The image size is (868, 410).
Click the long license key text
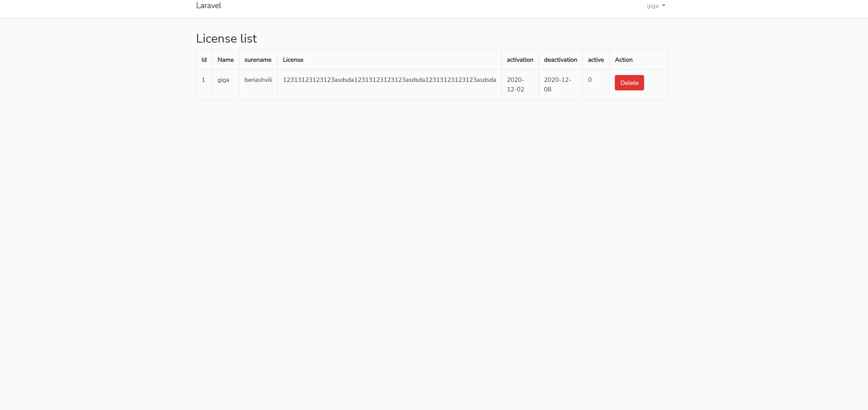[x=389, y=80]
